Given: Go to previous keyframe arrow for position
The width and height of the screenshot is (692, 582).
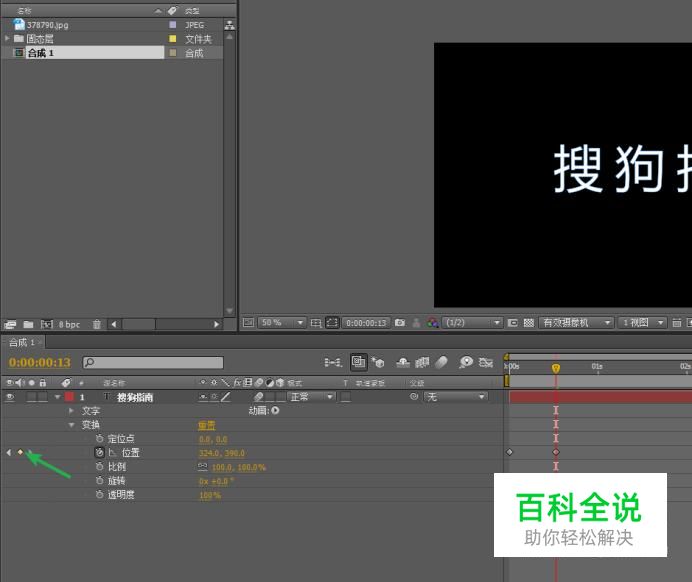Looking at the screenshot, I should [x=9, y=452].
